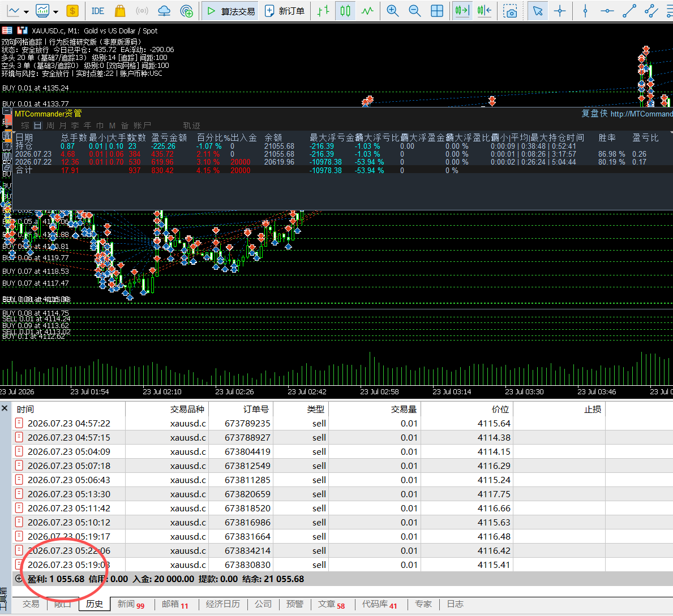Sort history by 价位 column header
This screenshot has width=673, height=616.
(x=468, y=409)
